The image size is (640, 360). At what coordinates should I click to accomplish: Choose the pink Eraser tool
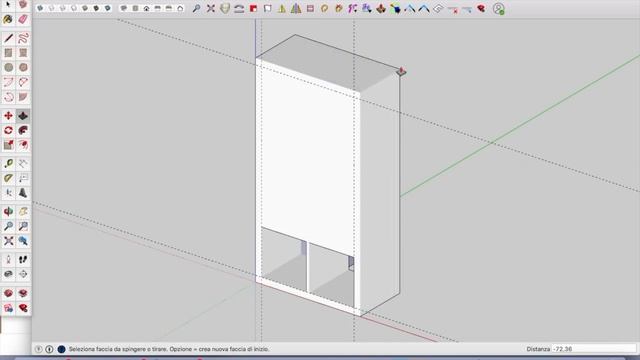tap(23, 19)
